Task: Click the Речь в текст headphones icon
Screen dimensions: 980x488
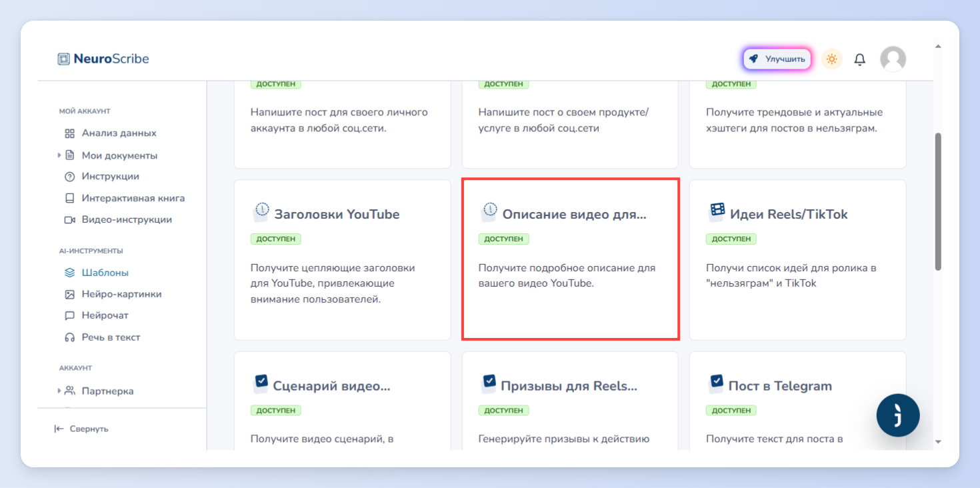Action: tap(69, 337)
